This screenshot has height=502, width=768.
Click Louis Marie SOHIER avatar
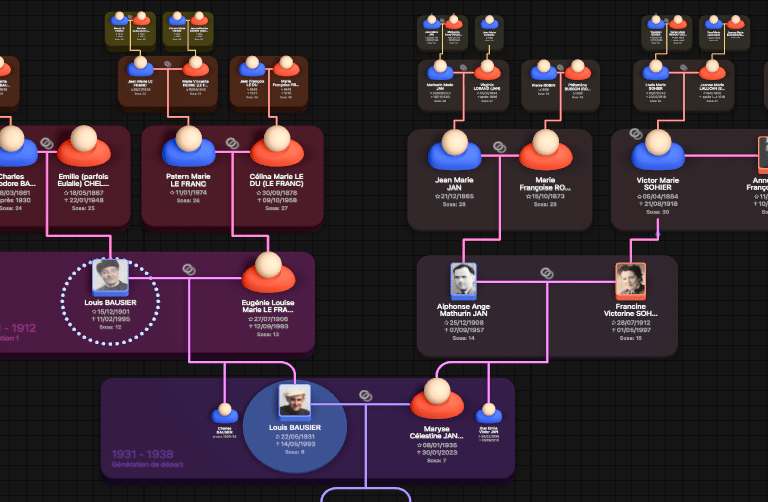tap(656, 70)
